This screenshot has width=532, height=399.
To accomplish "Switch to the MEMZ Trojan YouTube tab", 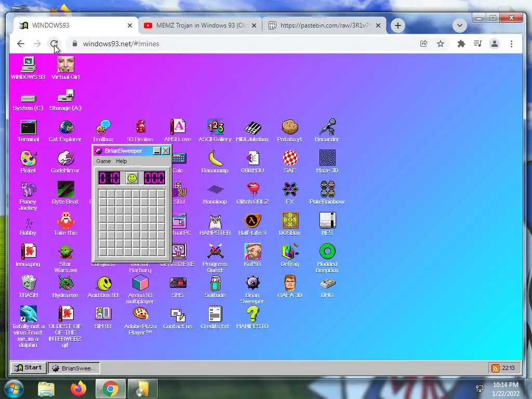I will (200, 25).
